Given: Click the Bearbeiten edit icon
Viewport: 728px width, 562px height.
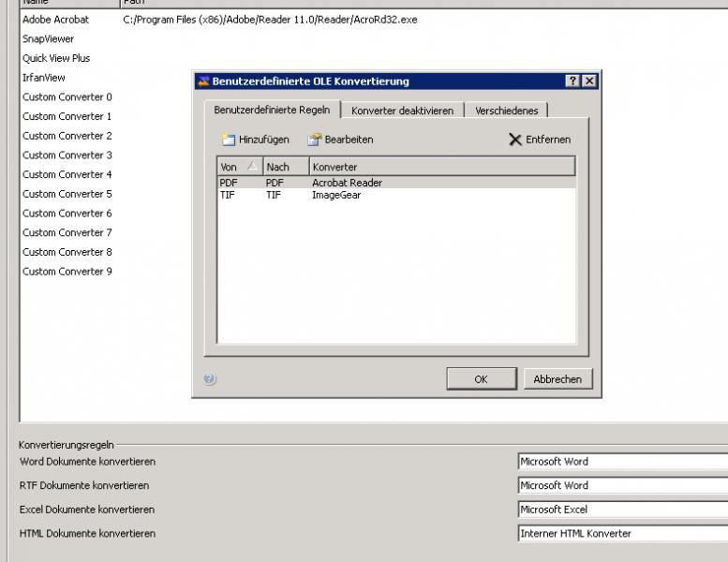Looking at the screenshot, I should pyautogui.click(x=315, y=140).
